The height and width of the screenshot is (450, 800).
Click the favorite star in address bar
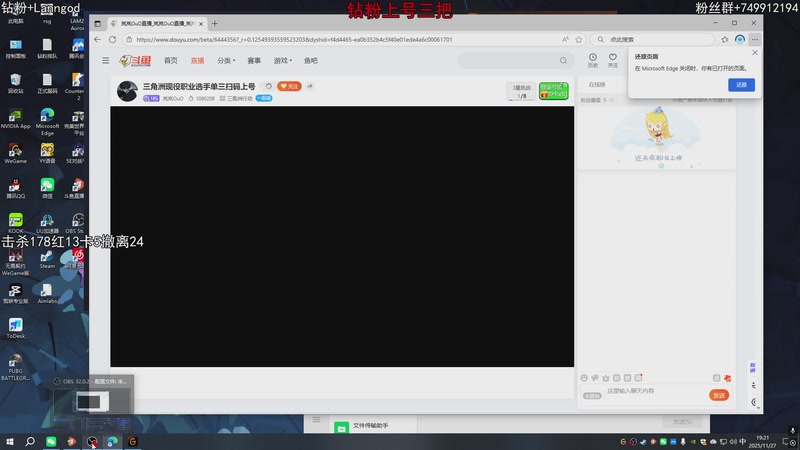tap(579, 39)
